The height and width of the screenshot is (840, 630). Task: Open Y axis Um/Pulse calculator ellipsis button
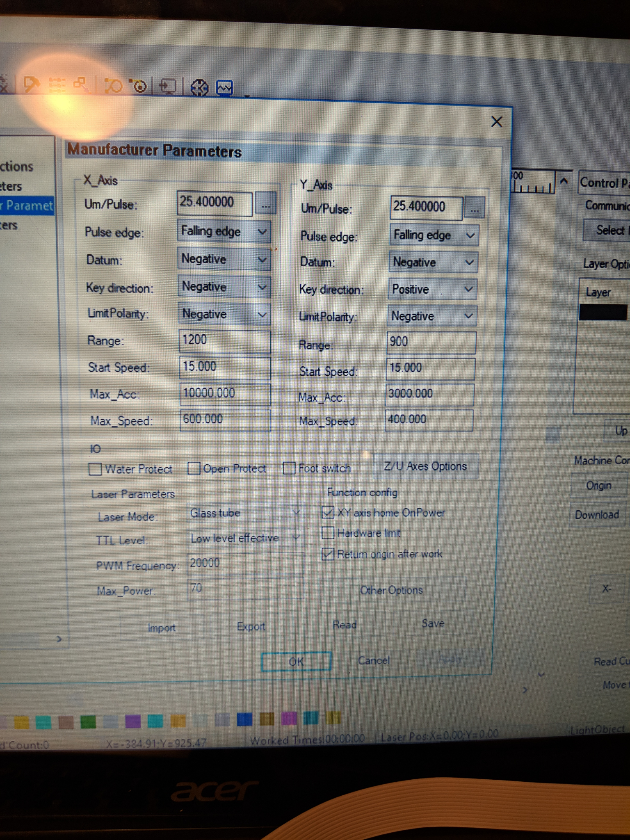pyautogui.click(x=474, y=208)
